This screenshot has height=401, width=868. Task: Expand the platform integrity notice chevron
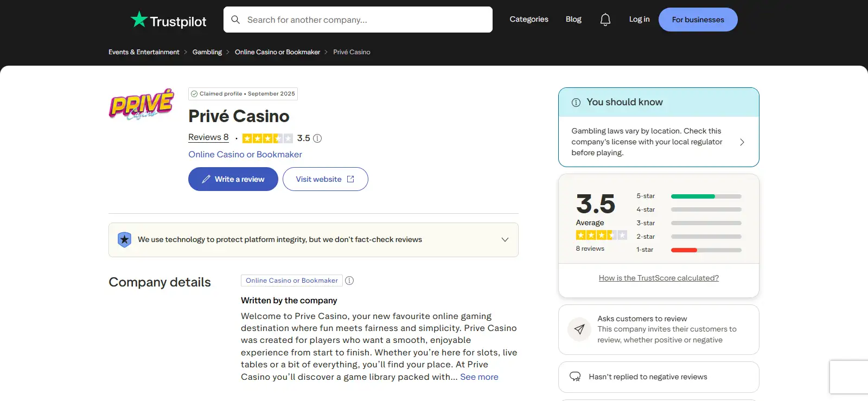pos(505,239)
